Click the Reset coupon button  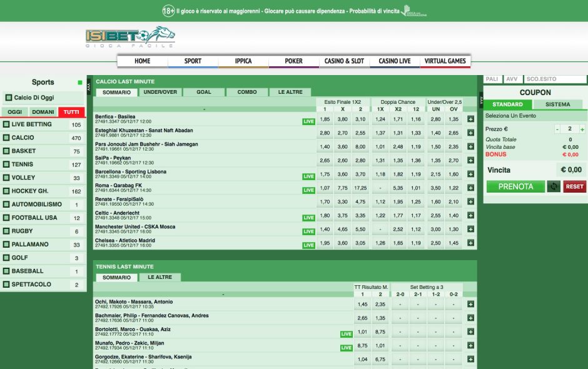point(574,186)
